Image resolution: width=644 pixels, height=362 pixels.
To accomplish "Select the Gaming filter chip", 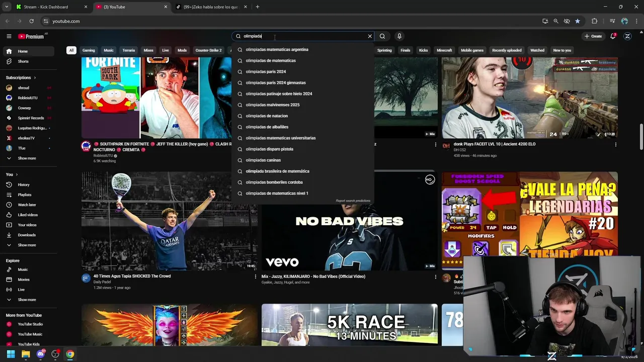I will click(x=89, y=50).
